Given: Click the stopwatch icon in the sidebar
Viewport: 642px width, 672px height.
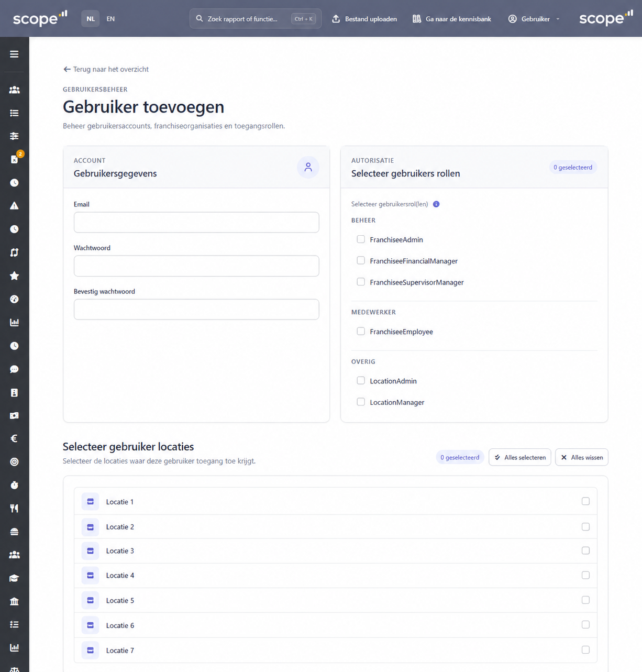Looking at the screenshot, I should coord(14,485).
